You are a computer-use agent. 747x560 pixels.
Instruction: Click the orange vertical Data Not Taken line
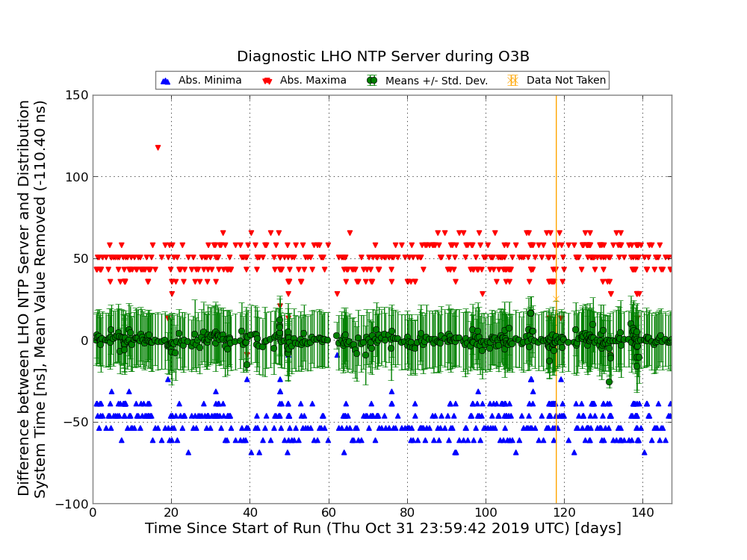pos(556,299)
